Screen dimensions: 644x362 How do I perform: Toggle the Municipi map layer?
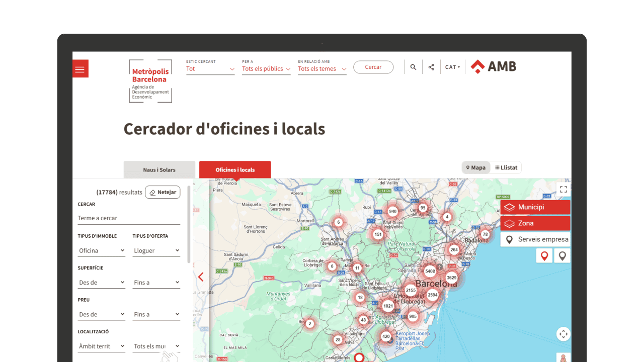(x=535, y=207)
